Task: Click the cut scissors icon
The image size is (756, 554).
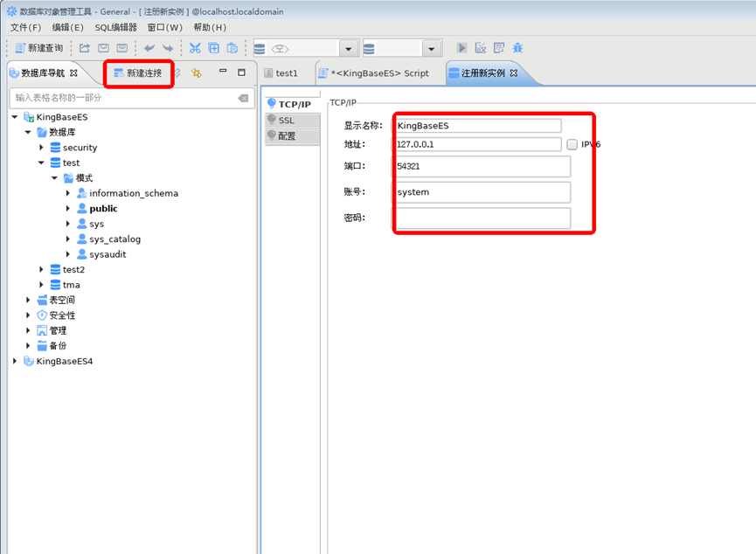Action: click(195, 48)
